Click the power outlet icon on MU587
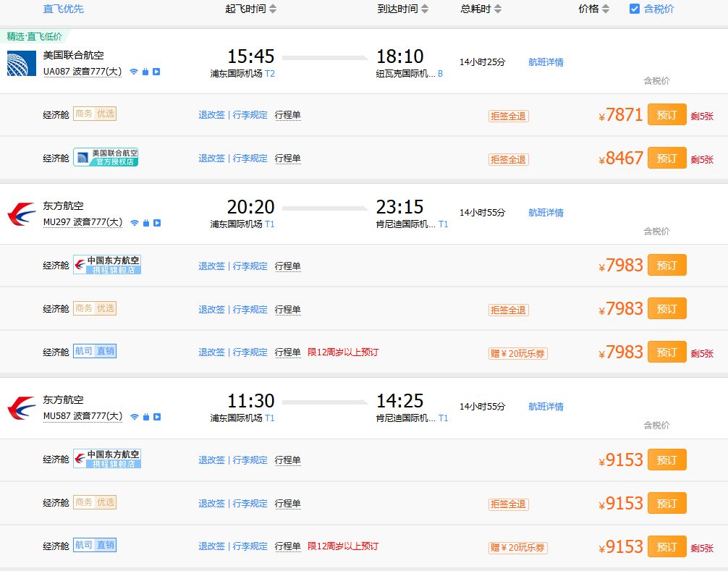728x571 pixels. click(x=145, y=417)
